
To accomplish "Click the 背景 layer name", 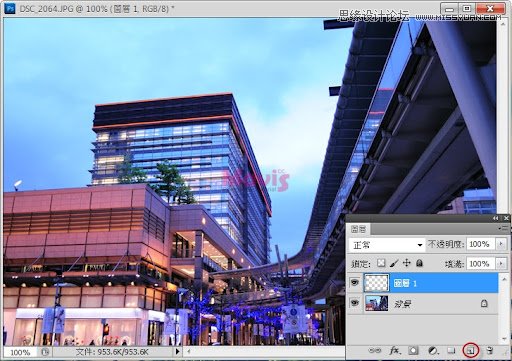I will (403, 304).
